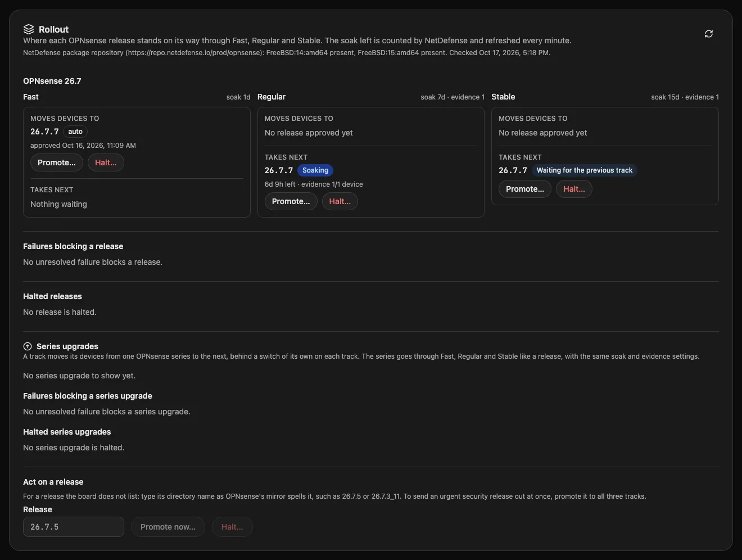Image resolution: width=742 pixels, height=560 pixels.
Task: Click the auto badge next to 26.7.7
Action: coord(75,132)
